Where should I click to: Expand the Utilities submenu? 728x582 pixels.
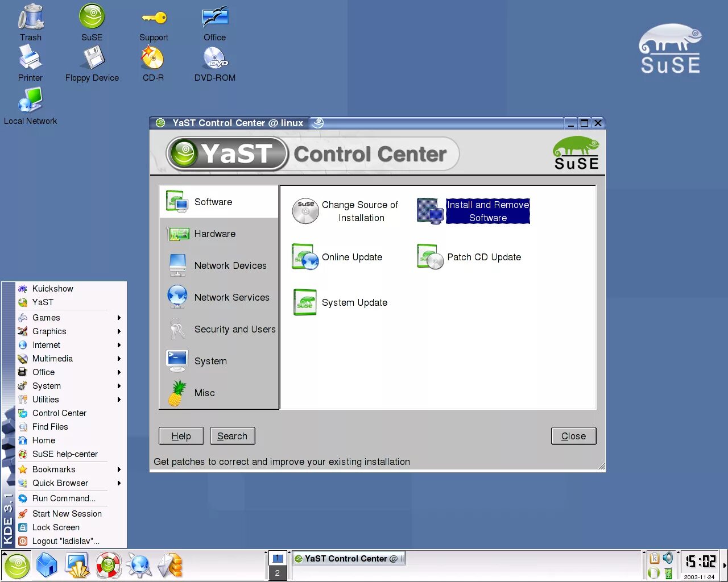pos(71,400)
